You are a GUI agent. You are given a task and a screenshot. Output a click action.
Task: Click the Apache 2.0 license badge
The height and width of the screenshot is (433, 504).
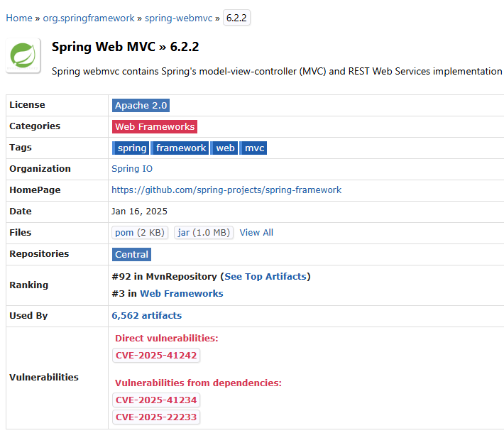141,106
